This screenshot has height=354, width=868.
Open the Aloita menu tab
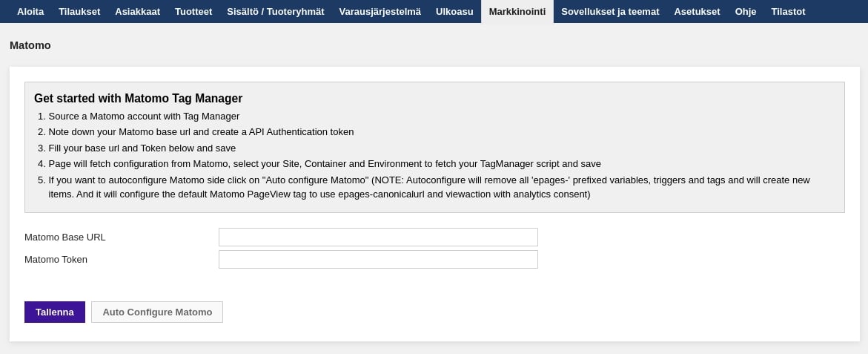point(30,11)
